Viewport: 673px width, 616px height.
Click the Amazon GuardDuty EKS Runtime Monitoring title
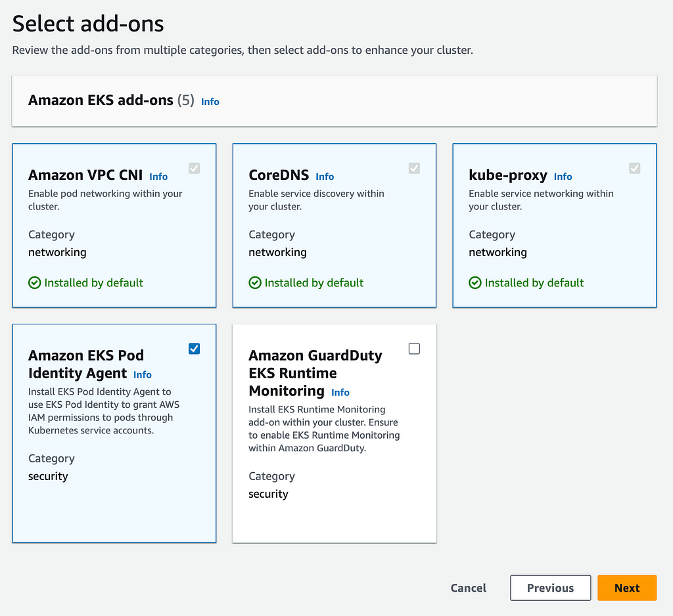(x=315, y=373)
